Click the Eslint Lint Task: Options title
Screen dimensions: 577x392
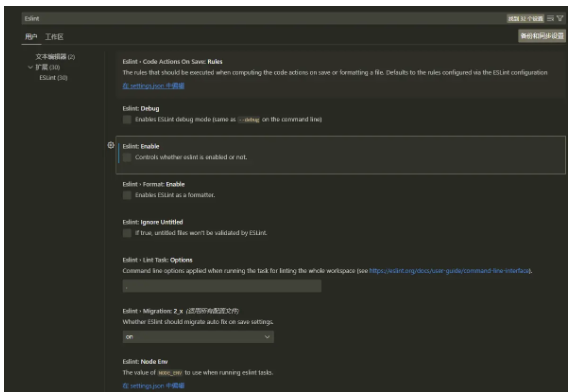(157, 260)
